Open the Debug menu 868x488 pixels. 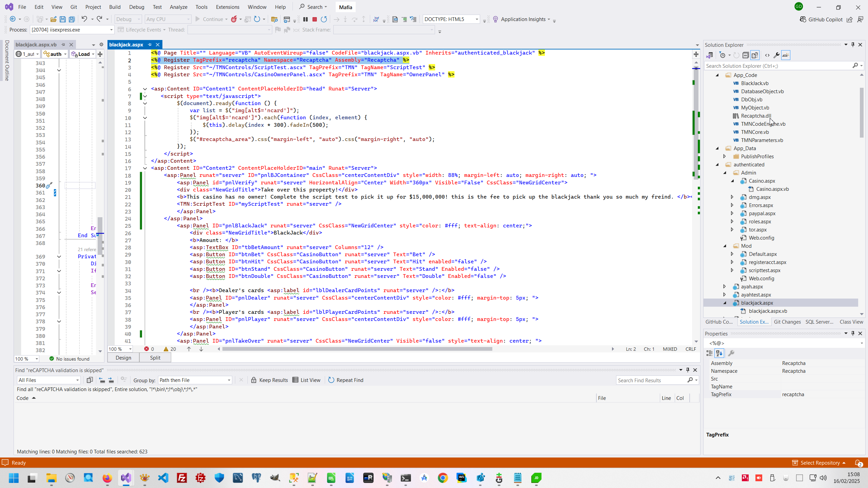[136, 7]
